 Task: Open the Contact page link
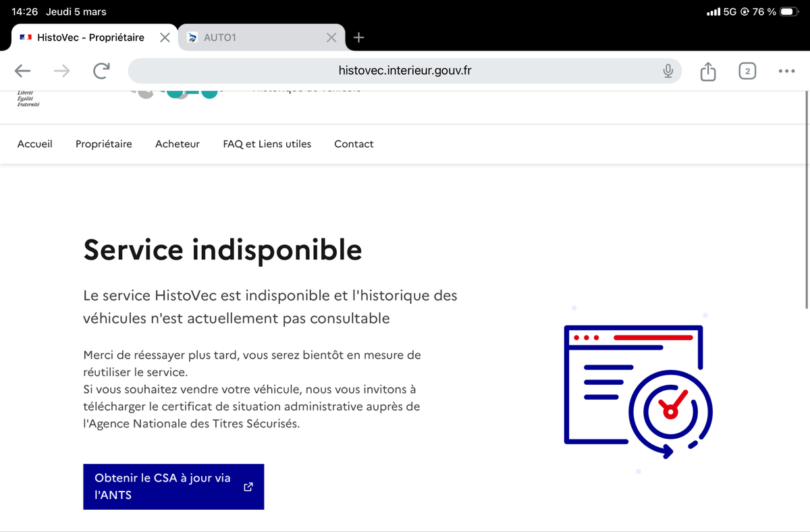(354, 144)
